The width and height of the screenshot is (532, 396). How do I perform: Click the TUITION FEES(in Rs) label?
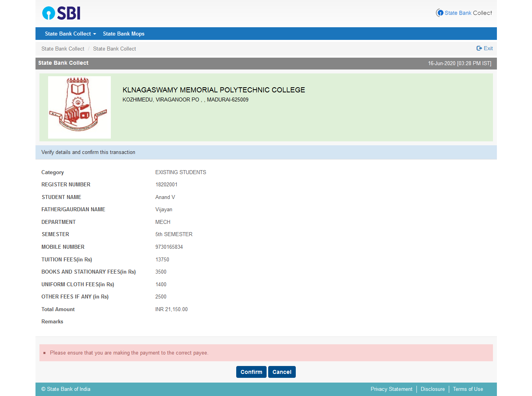tap(67, 259)
